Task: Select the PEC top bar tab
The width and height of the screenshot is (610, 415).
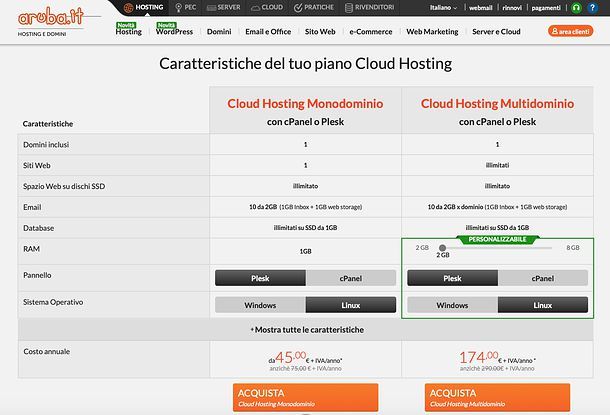Action: point(186,7)
